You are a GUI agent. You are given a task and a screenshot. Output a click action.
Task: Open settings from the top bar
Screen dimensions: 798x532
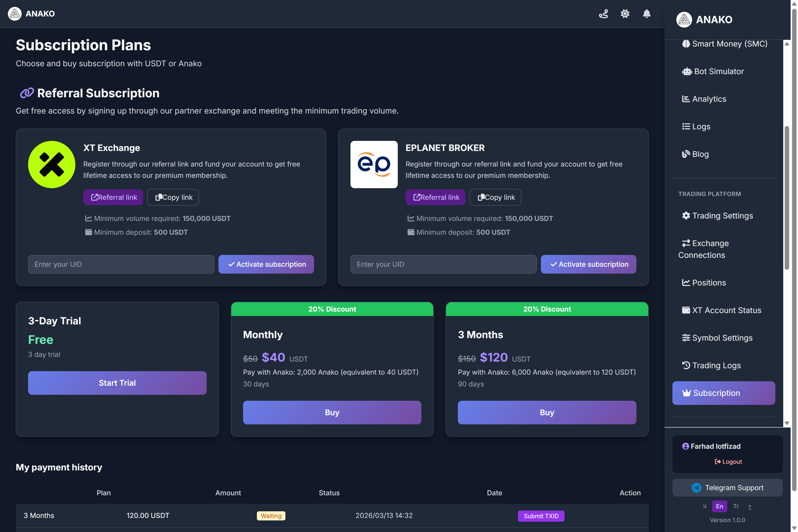point(625,14)
